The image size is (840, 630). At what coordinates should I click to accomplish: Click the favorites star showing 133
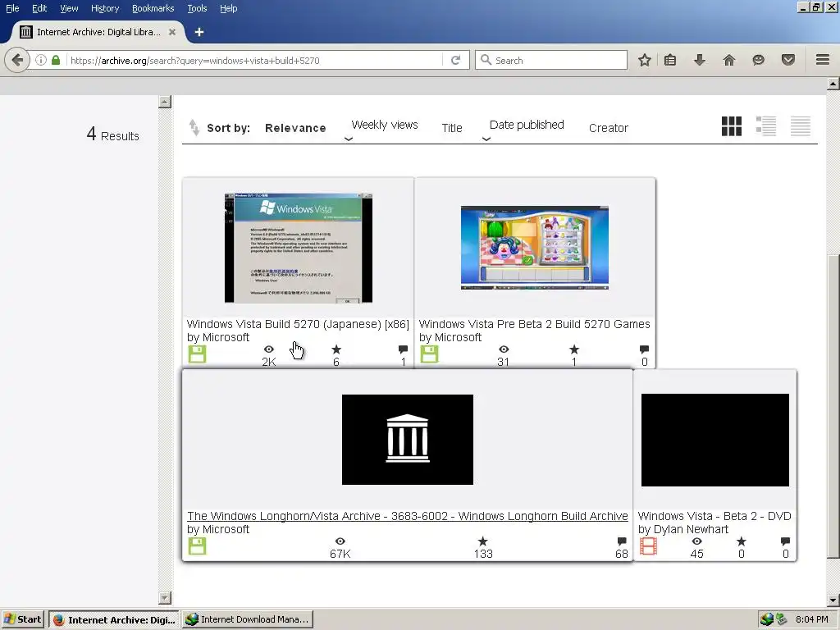coord(482,541)
